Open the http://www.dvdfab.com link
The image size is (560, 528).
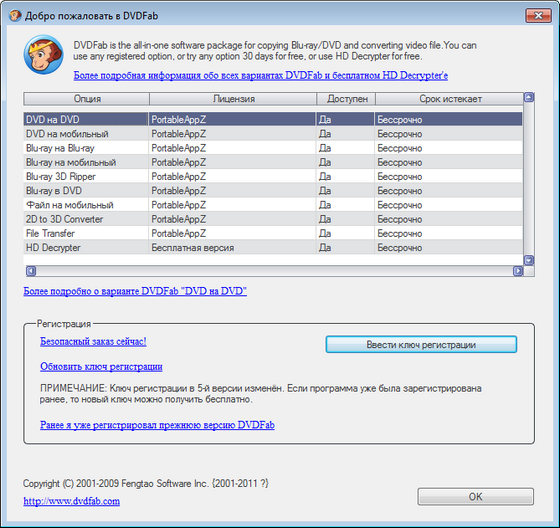[x=71, y=501]
